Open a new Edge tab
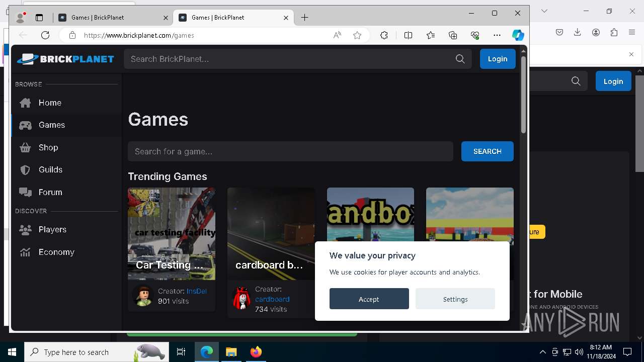Viewport: 644px width, 362px height. [304, 18]
